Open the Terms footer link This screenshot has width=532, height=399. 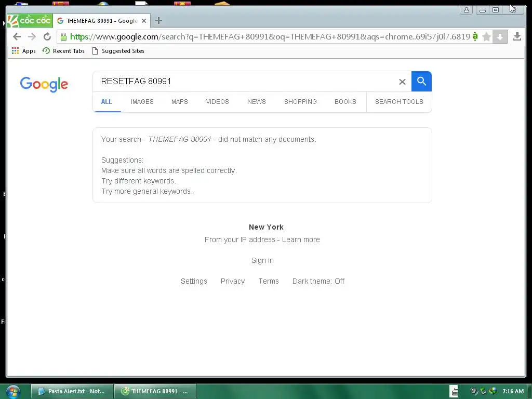[x=269, y=281]
